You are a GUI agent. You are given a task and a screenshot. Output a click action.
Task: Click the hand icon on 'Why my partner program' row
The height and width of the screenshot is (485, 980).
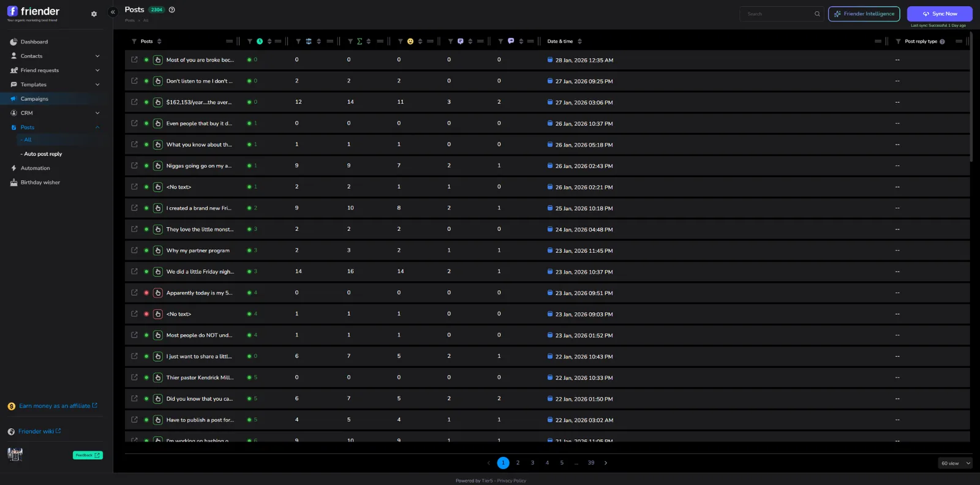(x=157, y=250)
